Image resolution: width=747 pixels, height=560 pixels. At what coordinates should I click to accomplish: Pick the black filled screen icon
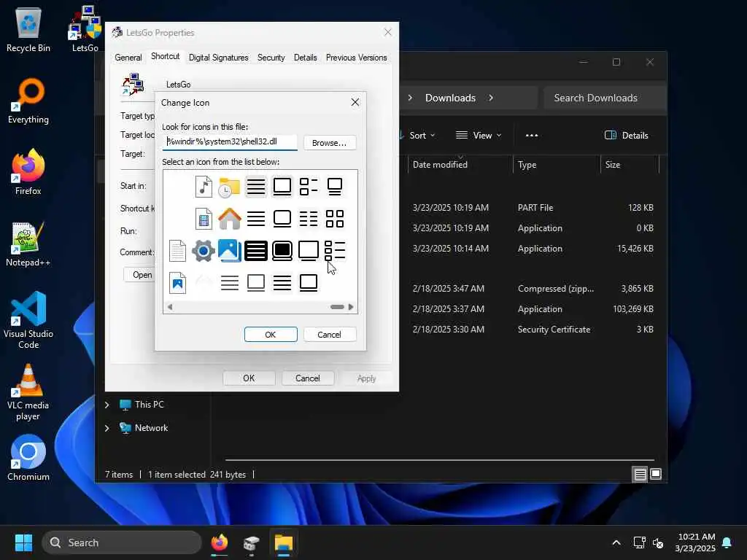282,251
